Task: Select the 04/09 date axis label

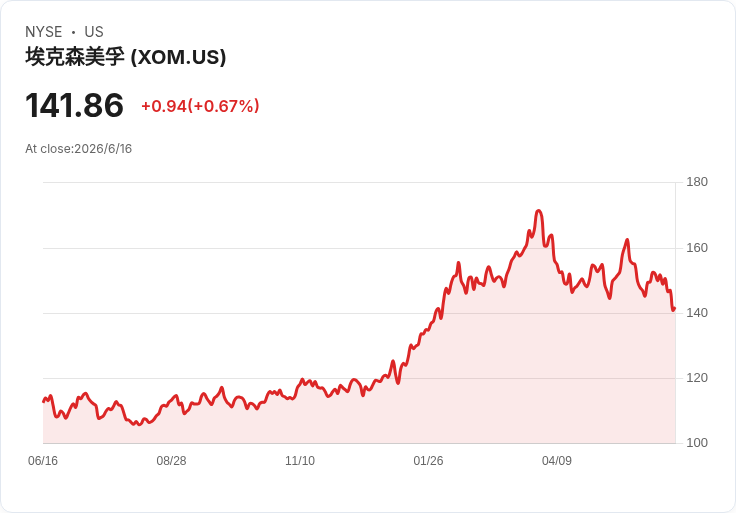Action: click(557, 461)
